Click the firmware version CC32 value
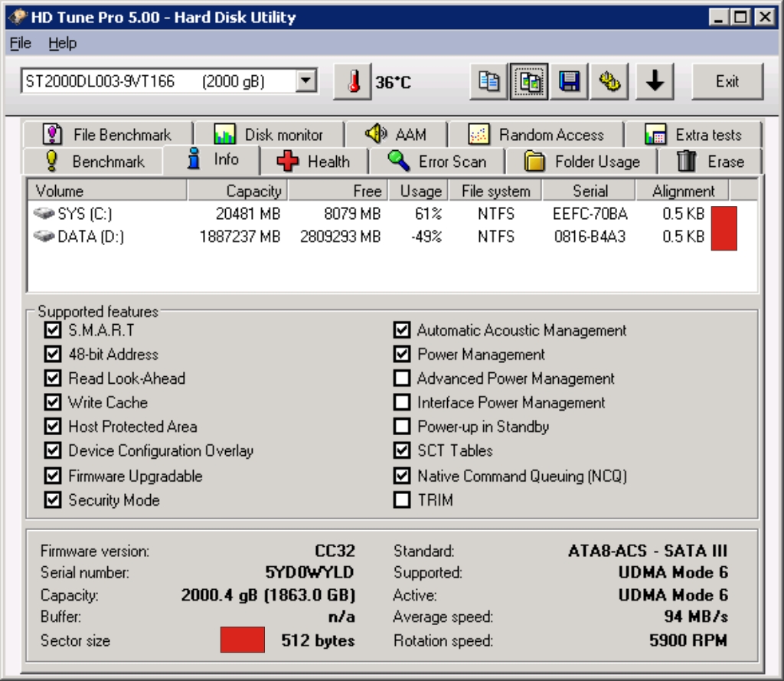 (335, 551)
